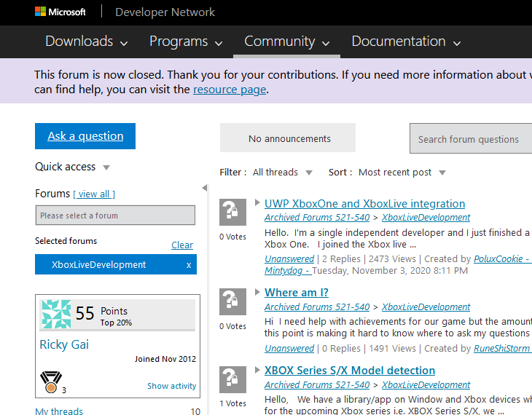Screen dimensions: 532x415
Task: Click the locked question icon for UWP XboxOne thread
Action: point(232,213)
